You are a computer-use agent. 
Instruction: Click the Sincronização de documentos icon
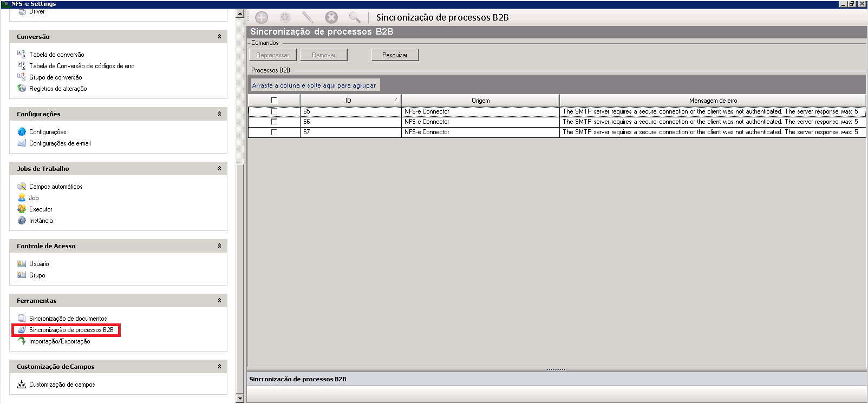coord(22,318)
